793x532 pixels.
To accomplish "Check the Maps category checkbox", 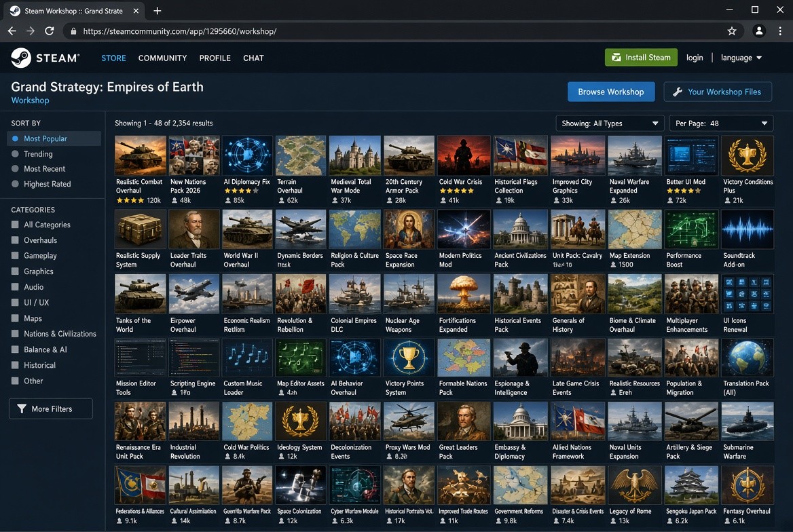I will point(15,318).
